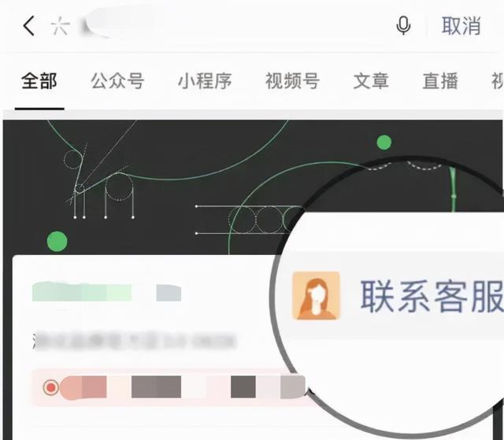Click the star icon in search bar
Screen dimensions: 504x440
(60, 26)
